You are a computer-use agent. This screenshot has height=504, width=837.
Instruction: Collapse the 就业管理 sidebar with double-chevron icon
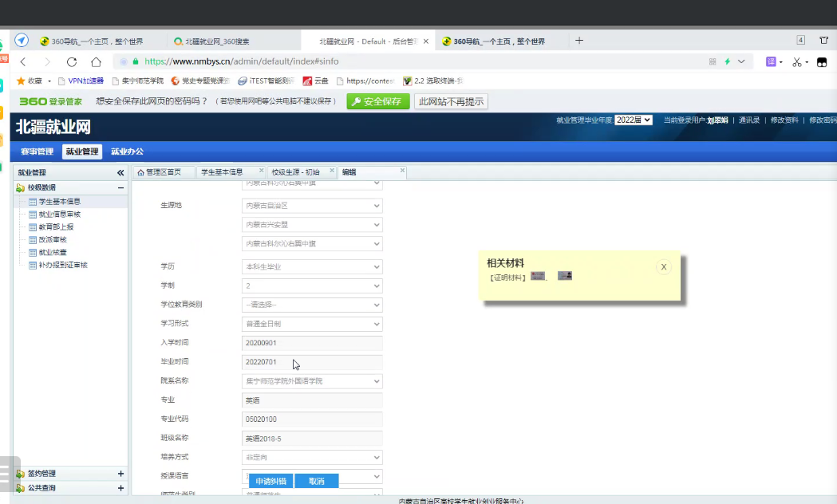point(120,172)
